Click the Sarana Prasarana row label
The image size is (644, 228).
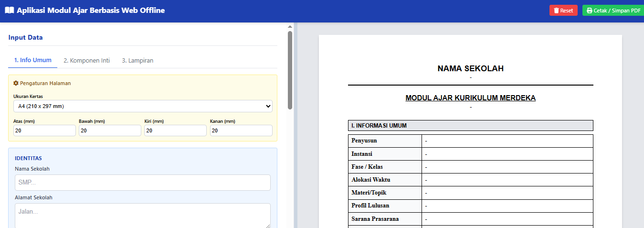click(375, 219)
